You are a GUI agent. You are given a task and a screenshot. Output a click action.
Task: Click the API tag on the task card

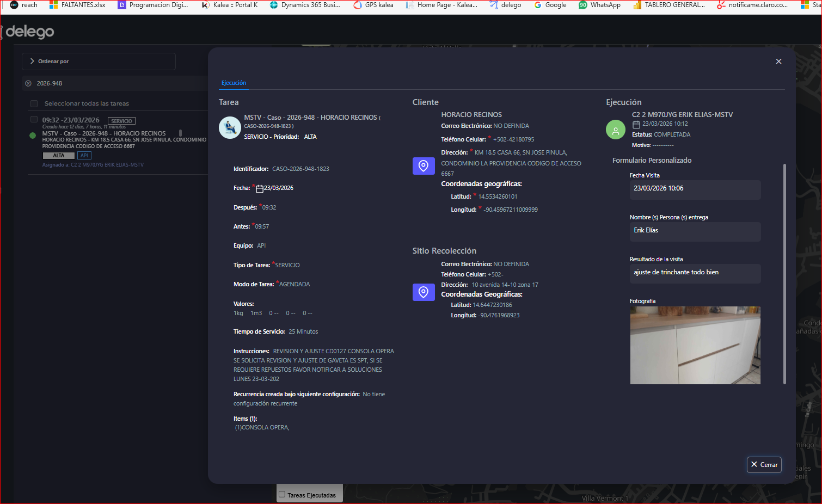click(x=84, y=156)
